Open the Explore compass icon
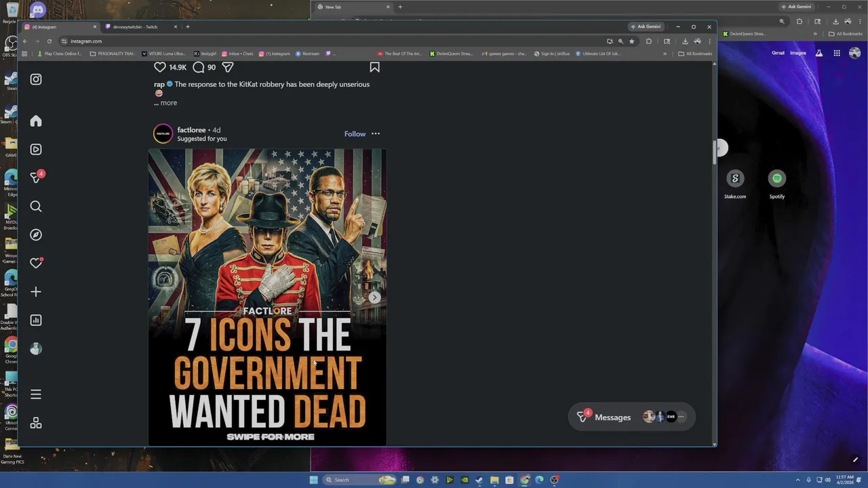 [36, 235]
